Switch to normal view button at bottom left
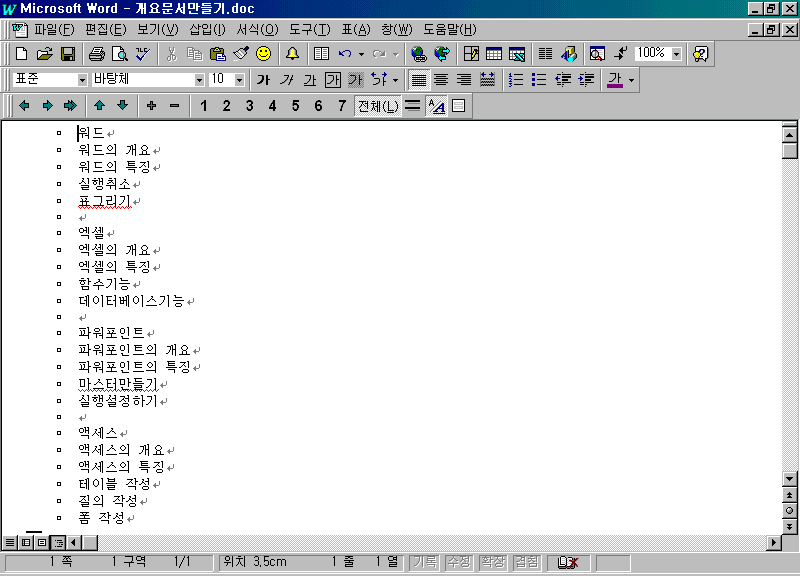Viewport: 800px width, 576px height. [x=10, y=542]
